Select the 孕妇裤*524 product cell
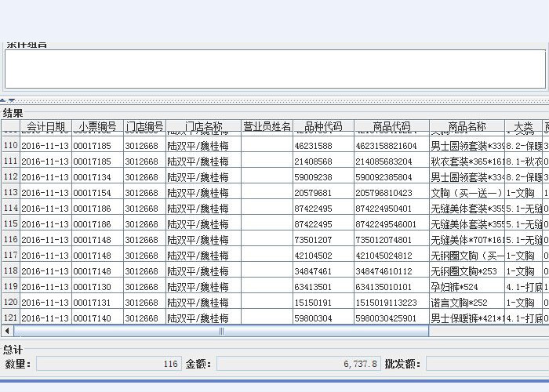This screenshot has height=392, width=549. [x=467, y=287]
